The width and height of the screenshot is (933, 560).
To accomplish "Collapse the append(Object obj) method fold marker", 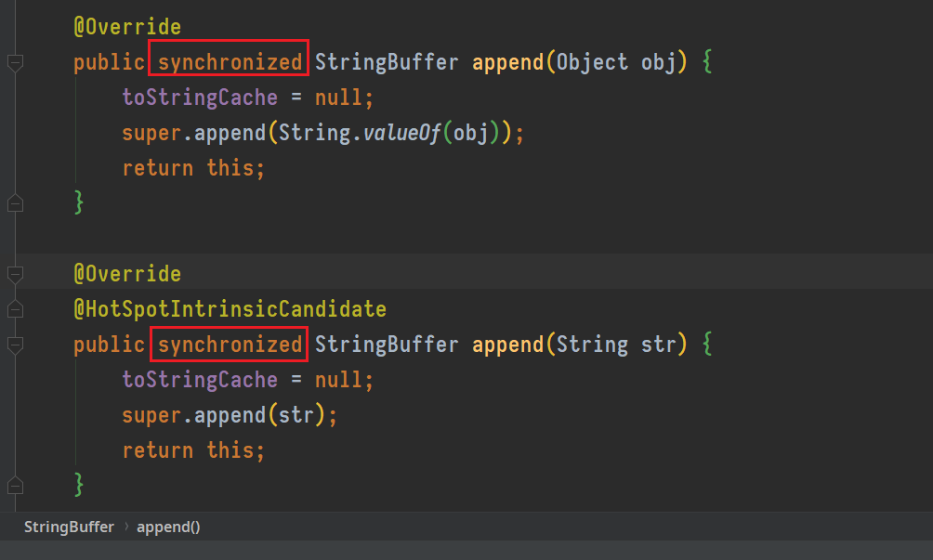I will (16, 62).
